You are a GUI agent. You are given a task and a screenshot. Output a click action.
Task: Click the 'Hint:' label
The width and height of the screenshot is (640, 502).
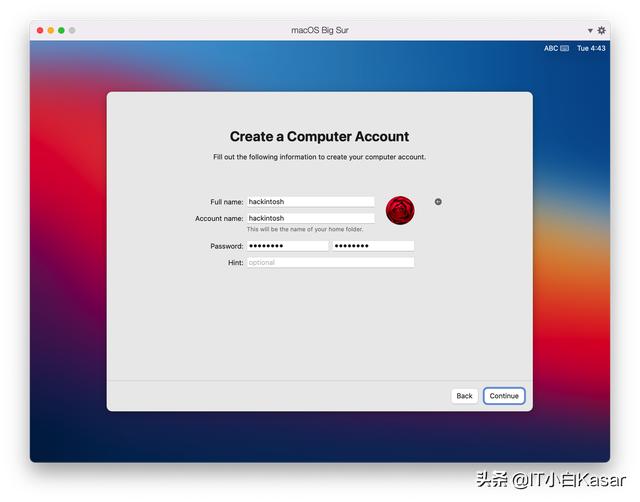click(x=236, y=263)
